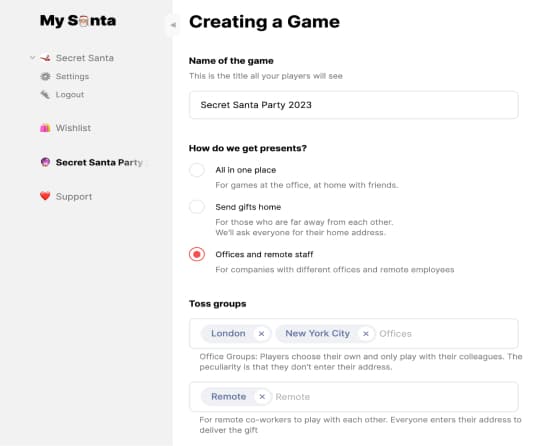The image size is (546, 446).
Task: Click the Logout key icon
Action: click(45, 94)
